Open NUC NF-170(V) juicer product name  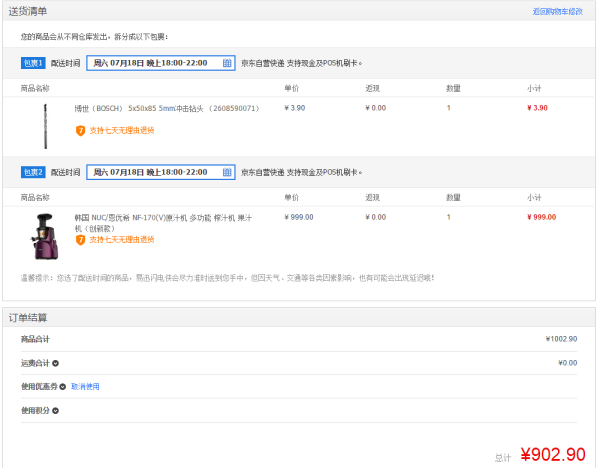163,223
